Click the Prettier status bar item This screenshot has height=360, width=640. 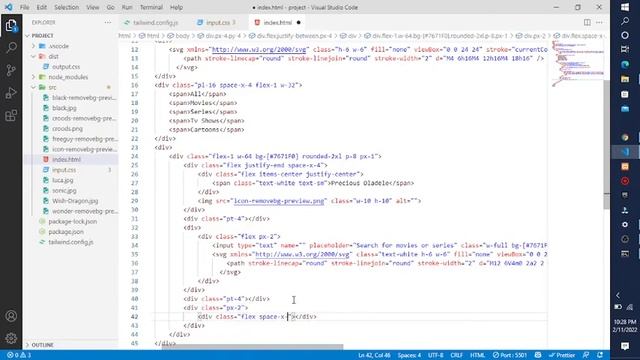[562, 355]
